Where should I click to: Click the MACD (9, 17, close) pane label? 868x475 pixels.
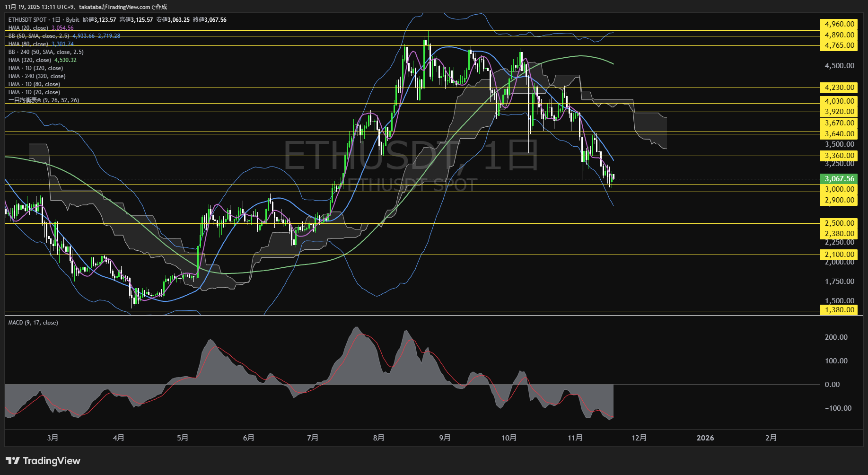coord(32,322)
